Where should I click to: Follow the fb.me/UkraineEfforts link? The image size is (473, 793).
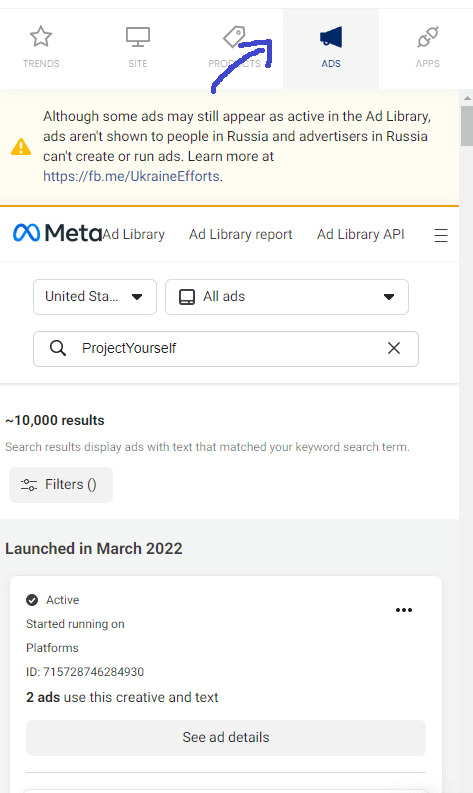(x=132, y=176)
